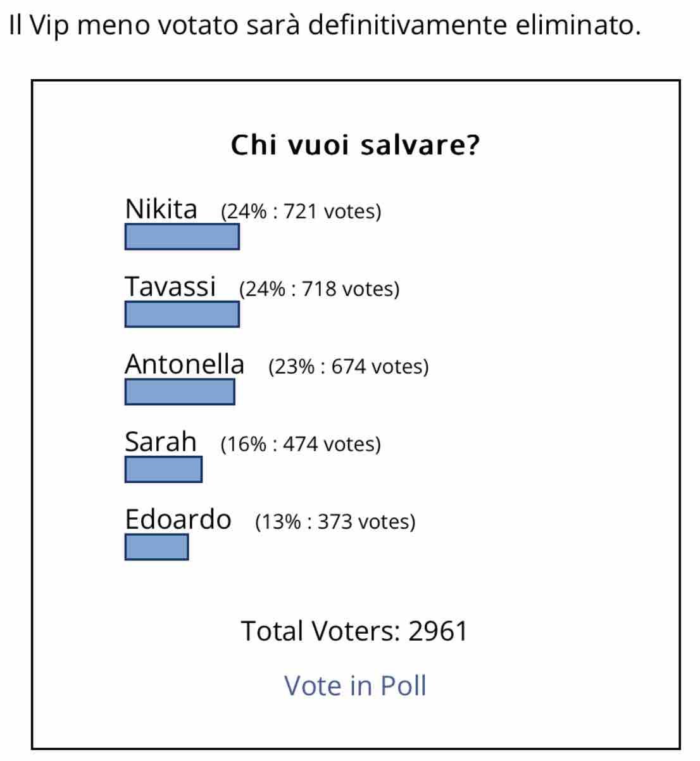Viewport: 700px width, 761px height.
Task: Click the Sarah candidate name
Action: [161, 441]
